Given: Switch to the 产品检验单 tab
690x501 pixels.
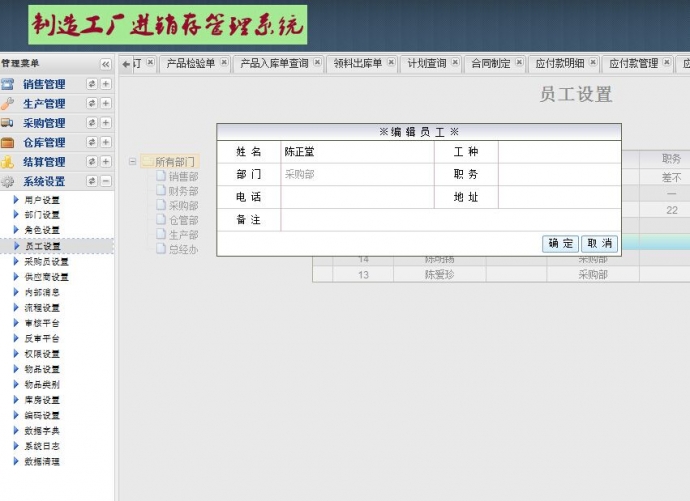Looking at the screenshot, I should [x=191, y=63].
